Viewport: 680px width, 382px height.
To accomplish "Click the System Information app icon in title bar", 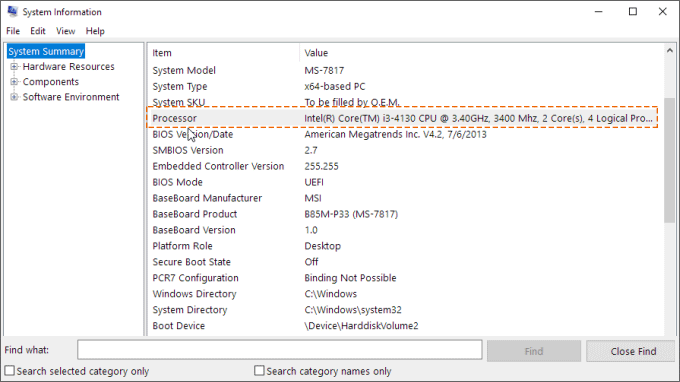I will (12, 12).
